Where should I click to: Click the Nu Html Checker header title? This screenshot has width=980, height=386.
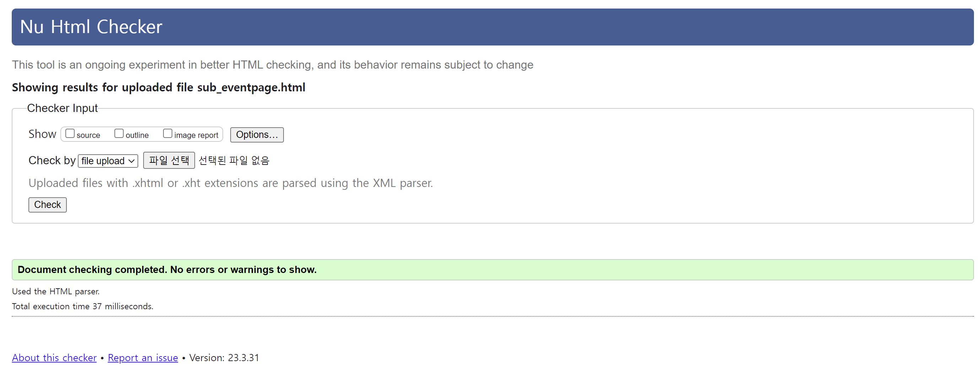91,27
